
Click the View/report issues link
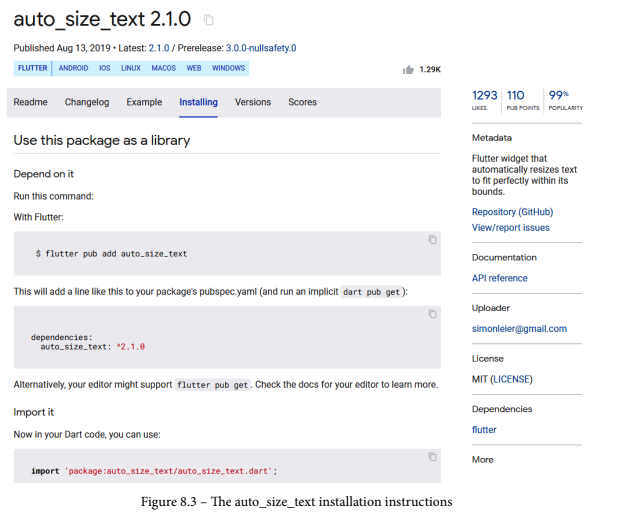click(x=510, y=228)
